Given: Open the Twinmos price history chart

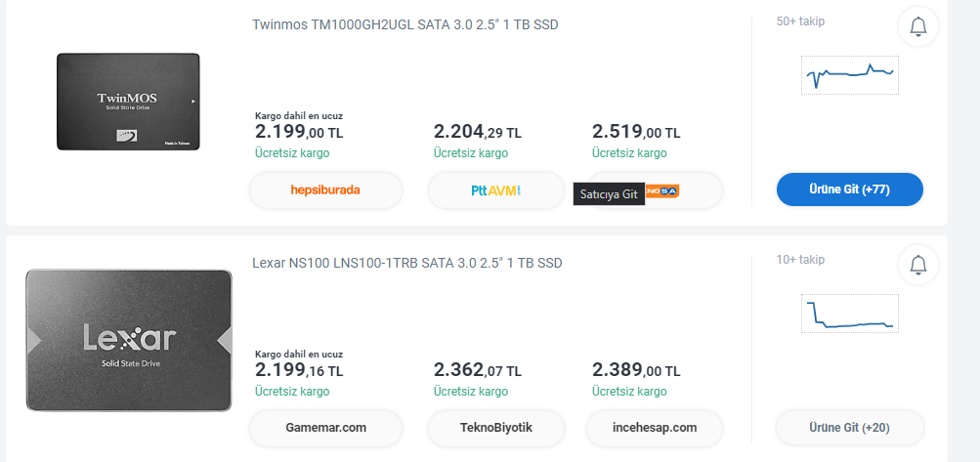Looking at the screenshot, I should pos(849,74).
